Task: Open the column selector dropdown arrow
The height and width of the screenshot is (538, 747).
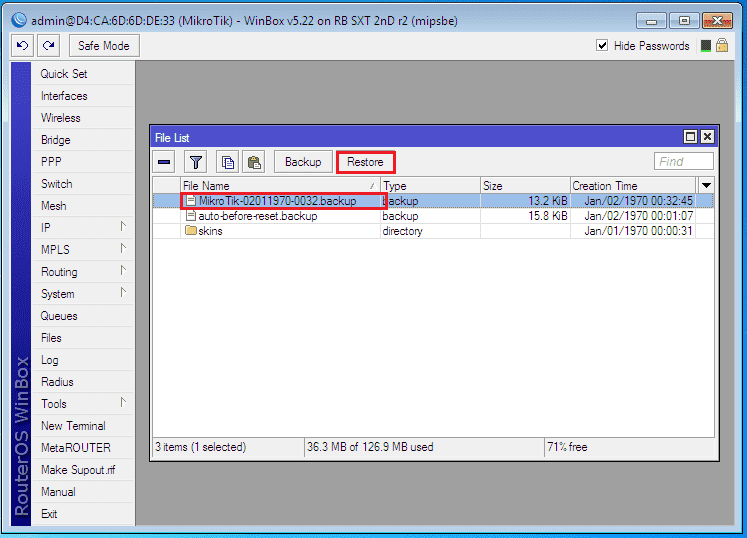Action: [706, 186]
